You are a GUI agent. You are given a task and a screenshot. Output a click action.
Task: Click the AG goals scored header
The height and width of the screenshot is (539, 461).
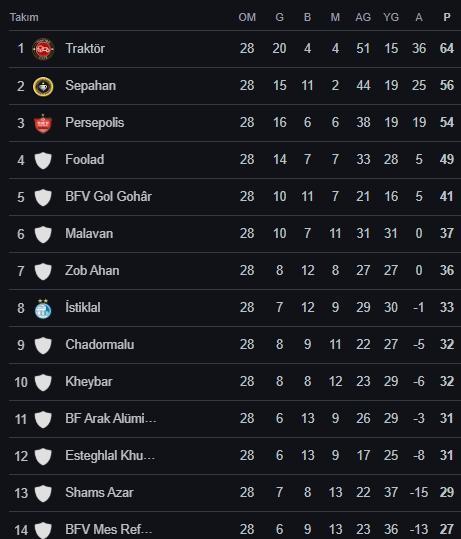(x=363, y=17)
